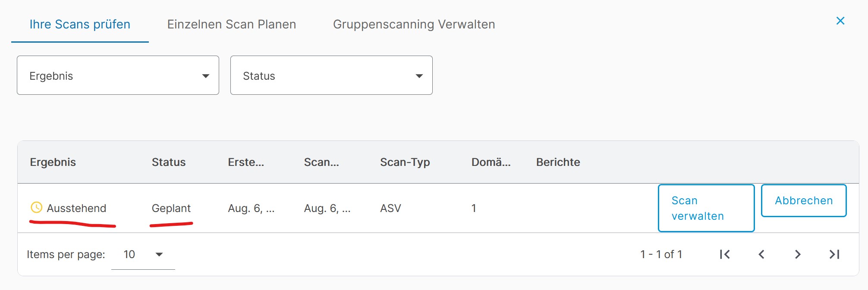Sort by the Status column header
This screenshot has width=868, height=290.
(x=169, y=162)
